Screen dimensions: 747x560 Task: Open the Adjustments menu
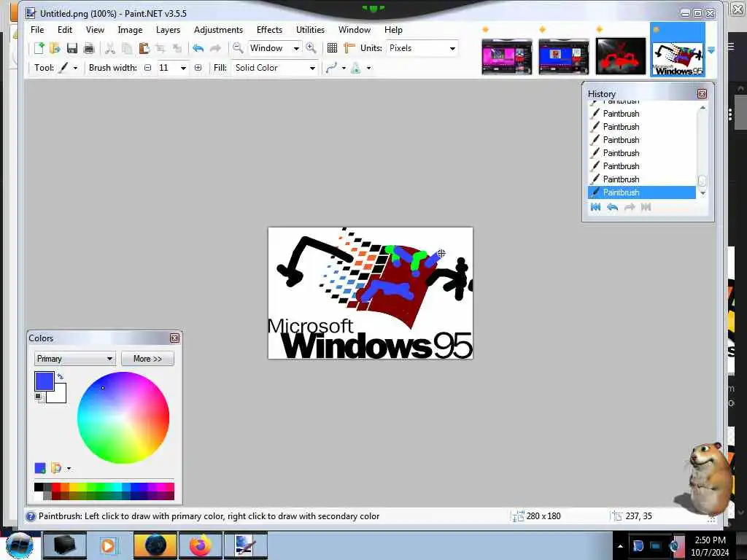point(218,29)
